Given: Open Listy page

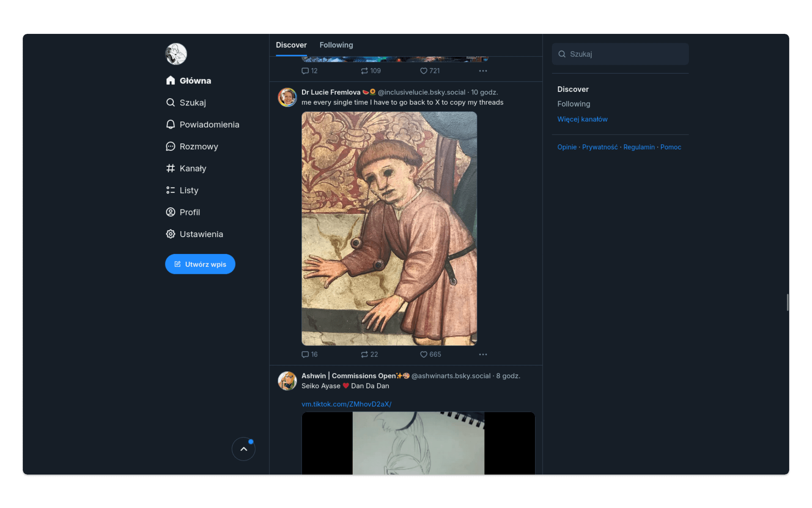Looking at the screenshot, I should (182, 190).
